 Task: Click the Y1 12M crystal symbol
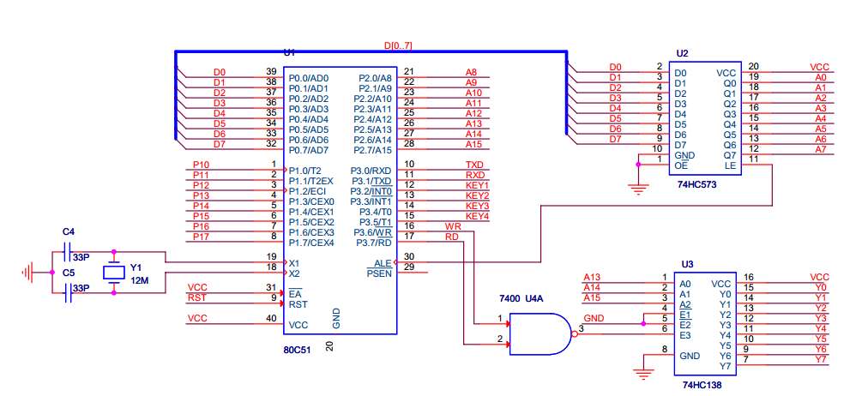click(114, 272)
